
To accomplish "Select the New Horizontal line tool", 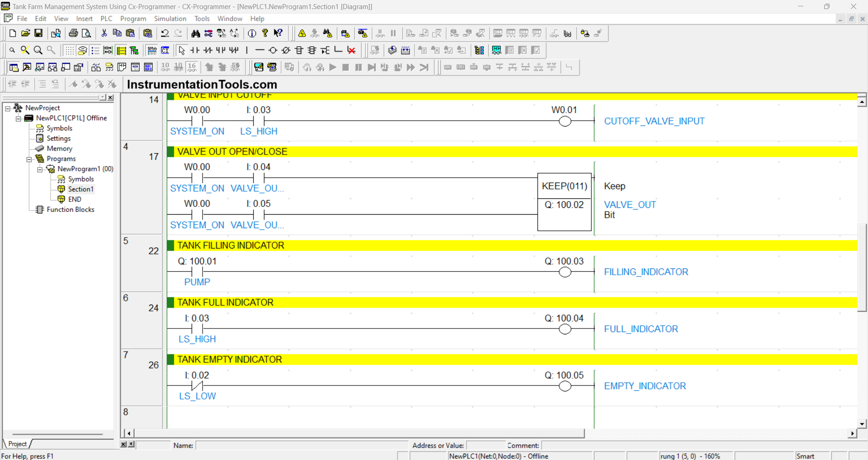I will (x=259, y=50).
